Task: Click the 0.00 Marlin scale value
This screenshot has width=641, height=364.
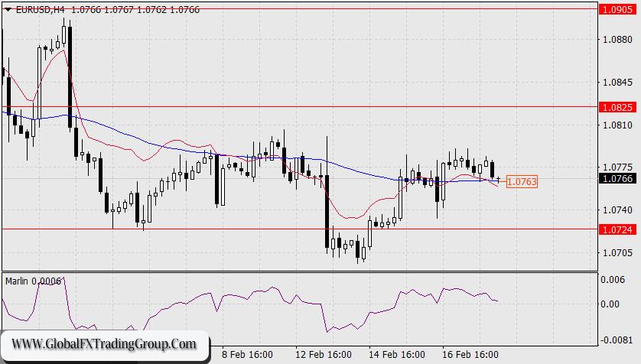Action: click(x=610, y=304)
